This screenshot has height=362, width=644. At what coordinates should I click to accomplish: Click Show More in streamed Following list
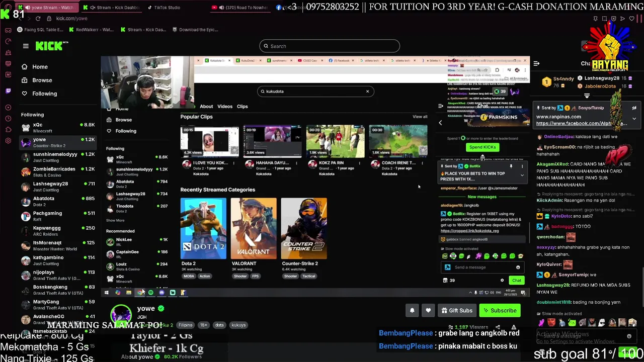click(x=115, y=220)
